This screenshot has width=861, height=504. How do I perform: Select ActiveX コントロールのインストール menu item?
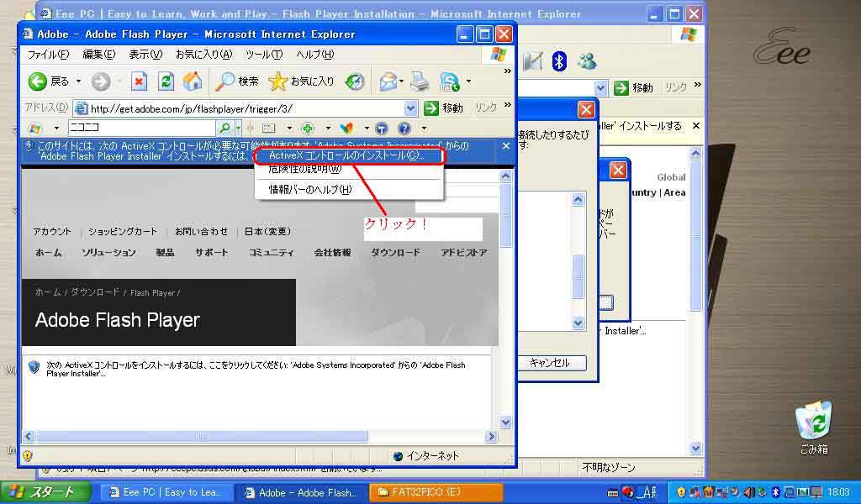[349, 155]
